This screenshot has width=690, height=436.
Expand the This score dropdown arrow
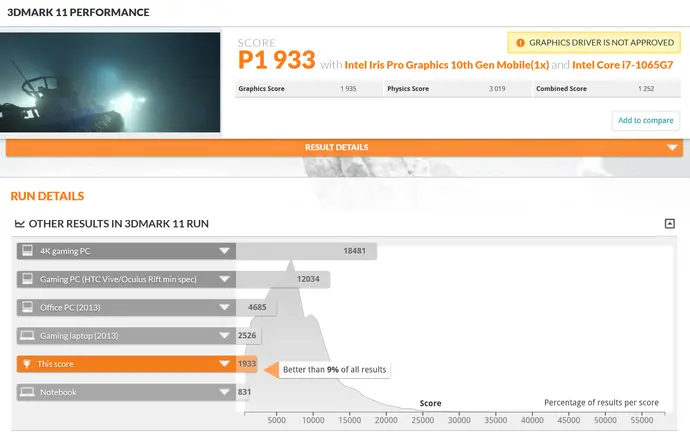pyautogui.click(x=224, y=364)
